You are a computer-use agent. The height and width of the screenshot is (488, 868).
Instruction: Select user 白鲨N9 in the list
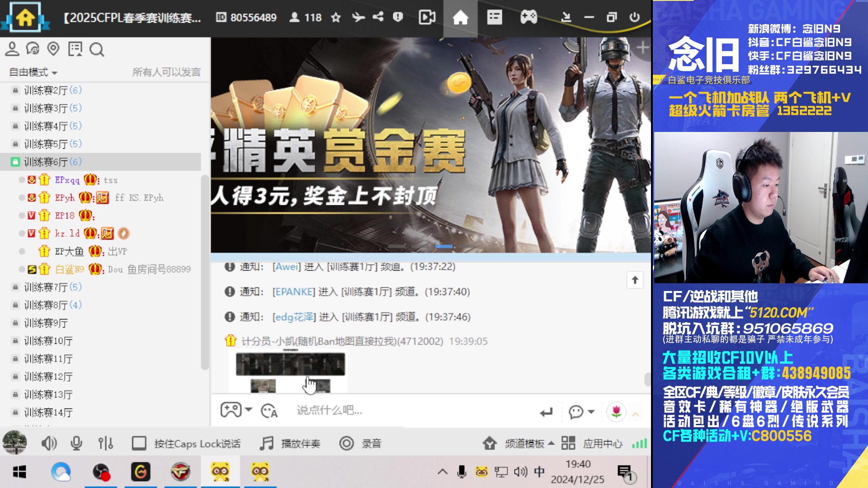pyautogui.click(x=70, y=269)
